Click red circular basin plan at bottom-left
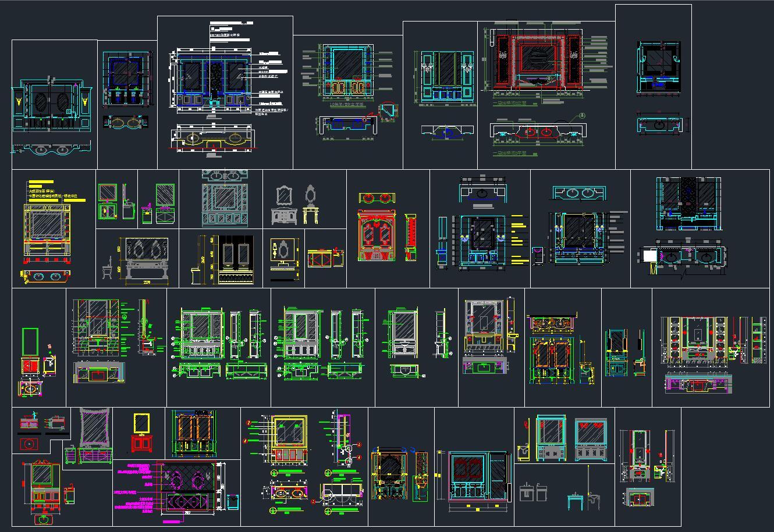Image resolution: width=774 pixels, height=532 pixels. point(29,444)
